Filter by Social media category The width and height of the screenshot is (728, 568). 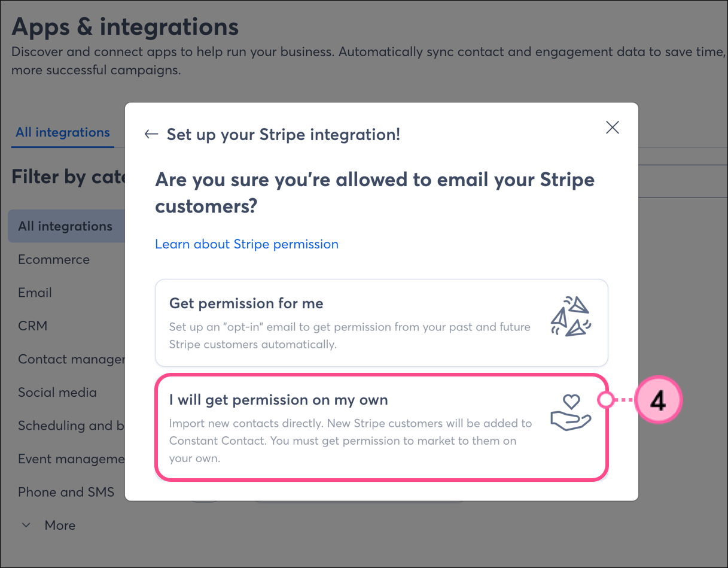coord(57,392)
